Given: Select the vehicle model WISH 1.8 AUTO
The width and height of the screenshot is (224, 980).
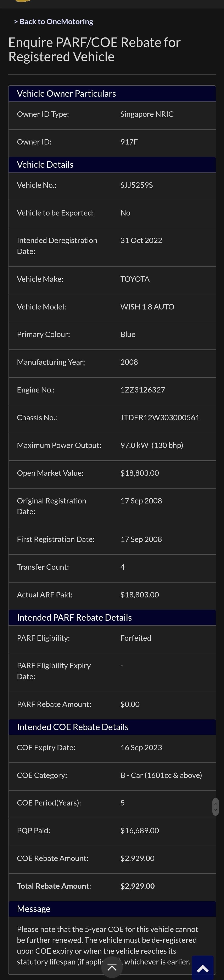Looking at the screenshot, I should click(x=147, y=307).
